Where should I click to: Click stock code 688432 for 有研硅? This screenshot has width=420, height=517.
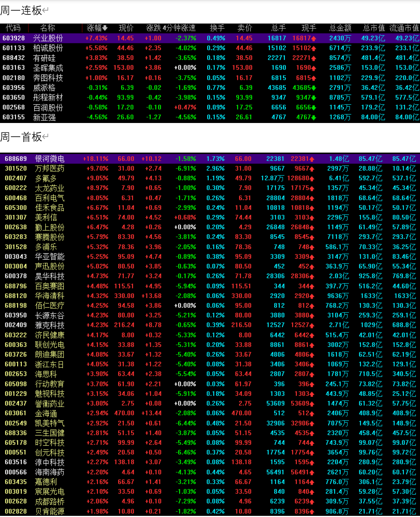tap(14, 58)
